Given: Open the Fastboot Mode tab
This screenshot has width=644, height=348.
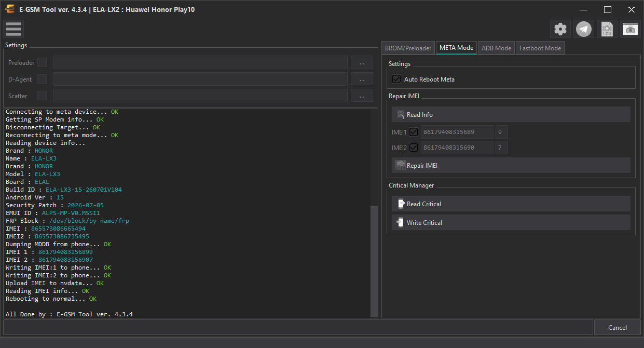Looking at the screenshot, I should pos(540,48).
